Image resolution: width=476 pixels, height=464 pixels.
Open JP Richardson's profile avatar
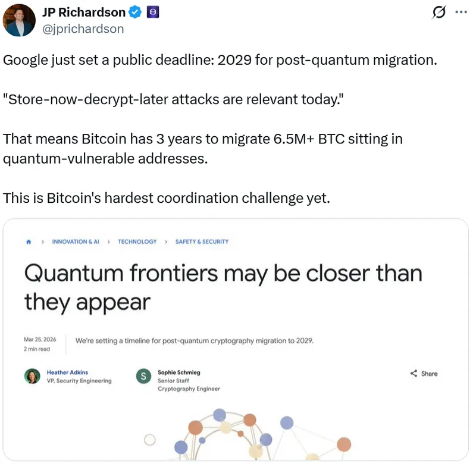coord(18,20)
